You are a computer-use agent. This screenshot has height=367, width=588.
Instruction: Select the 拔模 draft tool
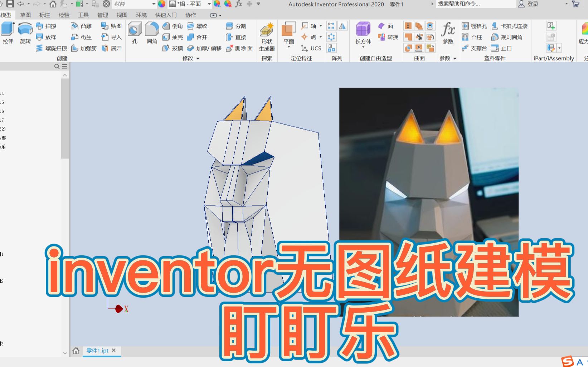coord(173,48)
